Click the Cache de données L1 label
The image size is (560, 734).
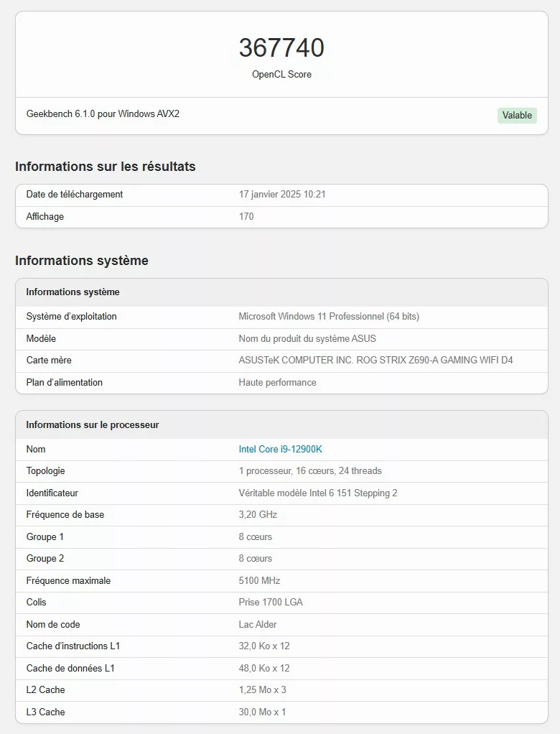(x=70, y=669)
